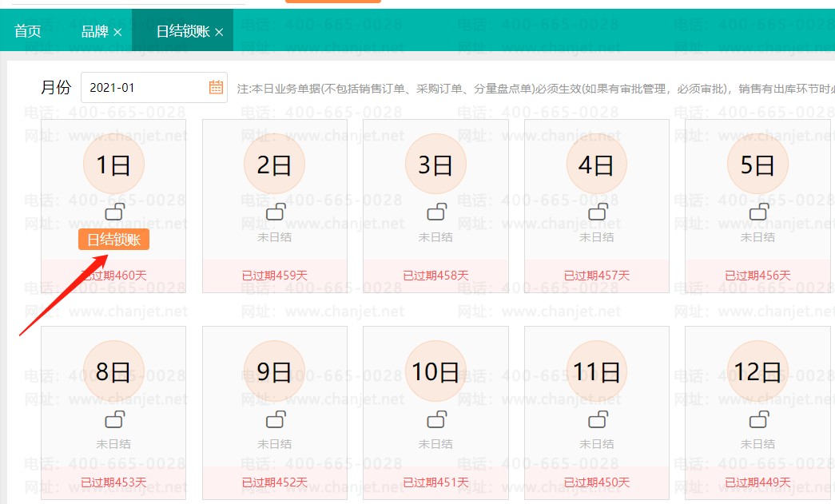Select the 3日 date circle
The width and height of the screenshot is (835, 504).
pyautogui.click(x=435, y=164)
